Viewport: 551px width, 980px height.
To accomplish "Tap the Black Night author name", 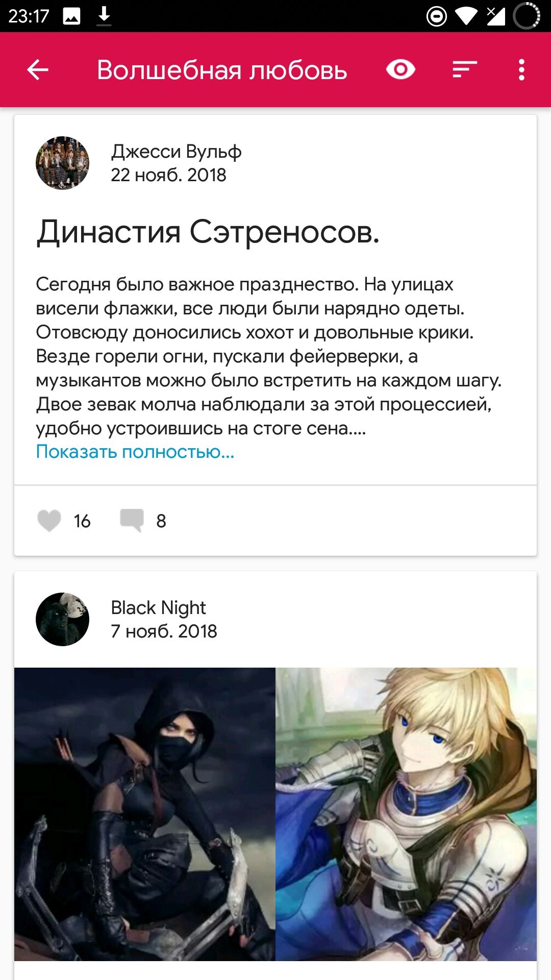I will click(158, 608).
